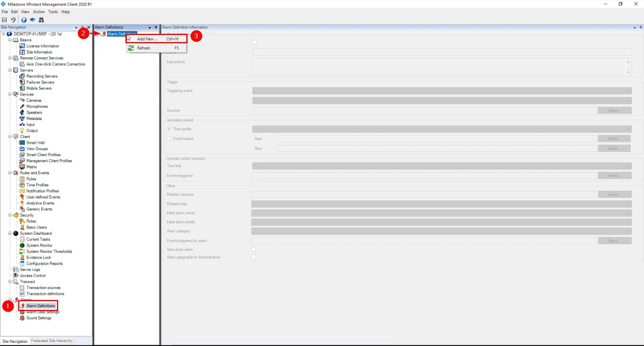Click the Matrix icon

(x=22, y=167)
